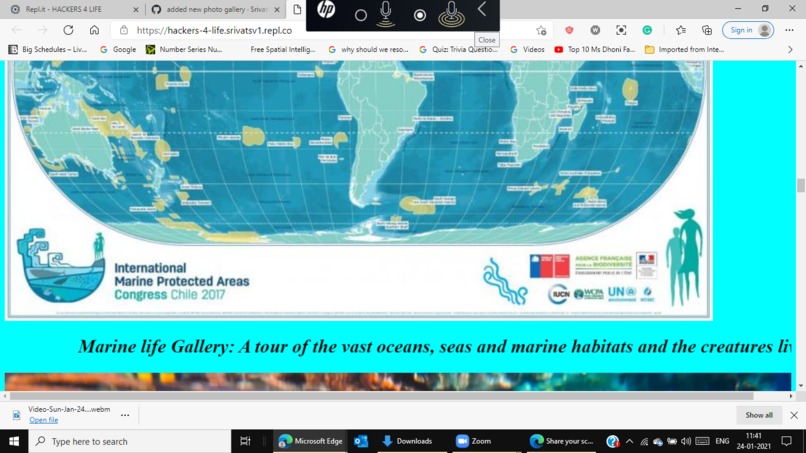
Task: Open the why should we reso... bookmark
Action: pyautogui.click(x=369, y=49)
